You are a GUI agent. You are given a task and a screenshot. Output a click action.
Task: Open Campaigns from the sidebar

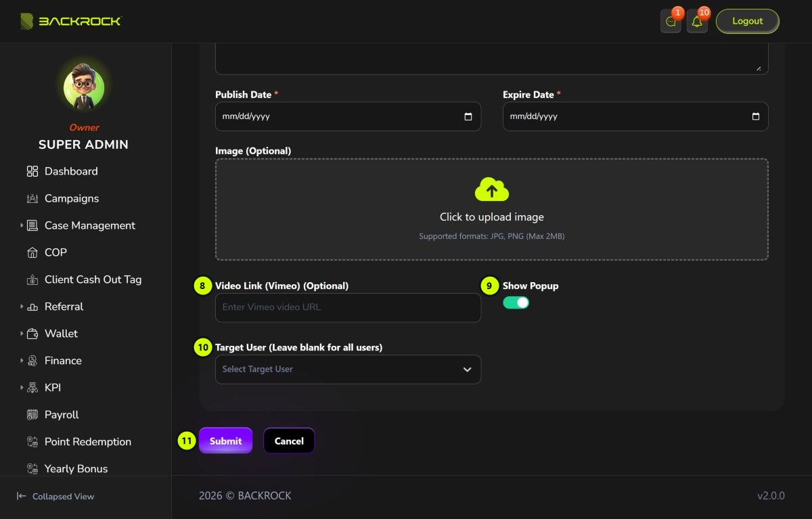click(72, 198)
